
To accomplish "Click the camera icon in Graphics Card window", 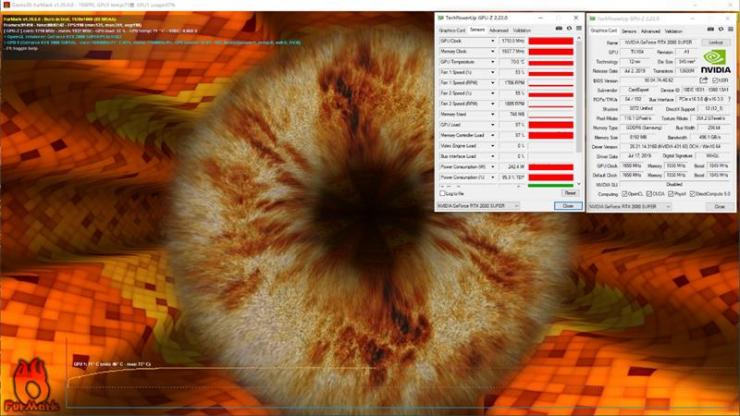I will tap(710, 30).
